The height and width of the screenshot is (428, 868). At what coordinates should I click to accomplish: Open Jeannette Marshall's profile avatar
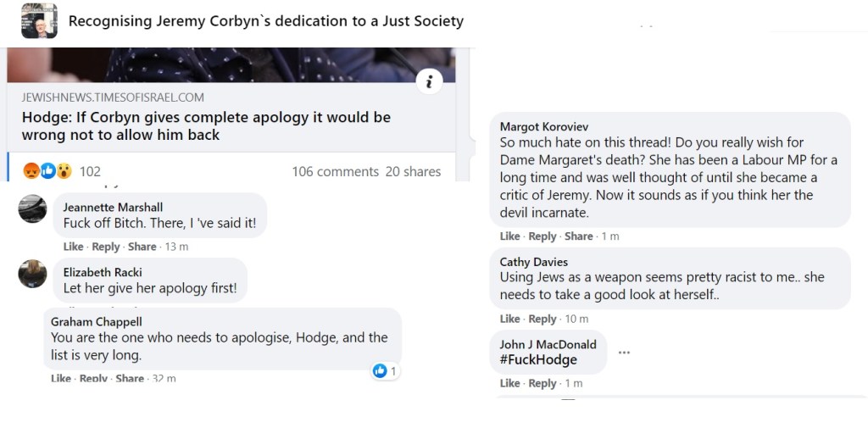pyautogui.click(x=33, y=208)
